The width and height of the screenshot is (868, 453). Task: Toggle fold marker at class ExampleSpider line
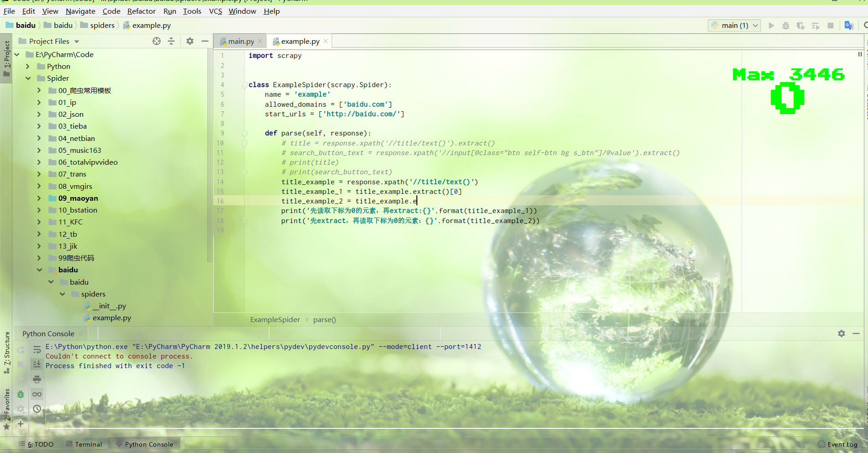(x=245, y=85)
